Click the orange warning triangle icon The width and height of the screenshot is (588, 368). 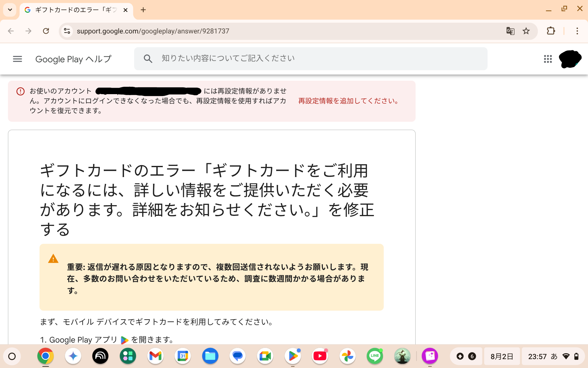[53, 259]
